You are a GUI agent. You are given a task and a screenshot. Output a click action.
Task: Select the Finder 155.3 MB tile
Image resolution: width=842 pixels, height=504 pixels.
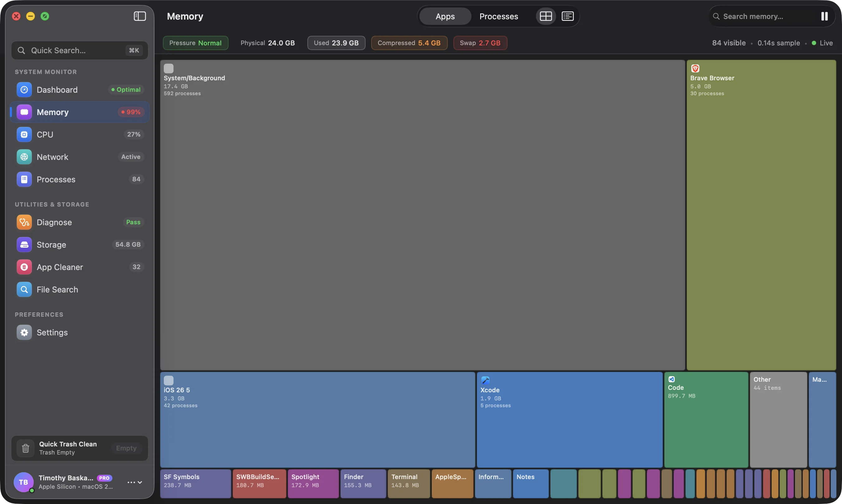point(363,484)
